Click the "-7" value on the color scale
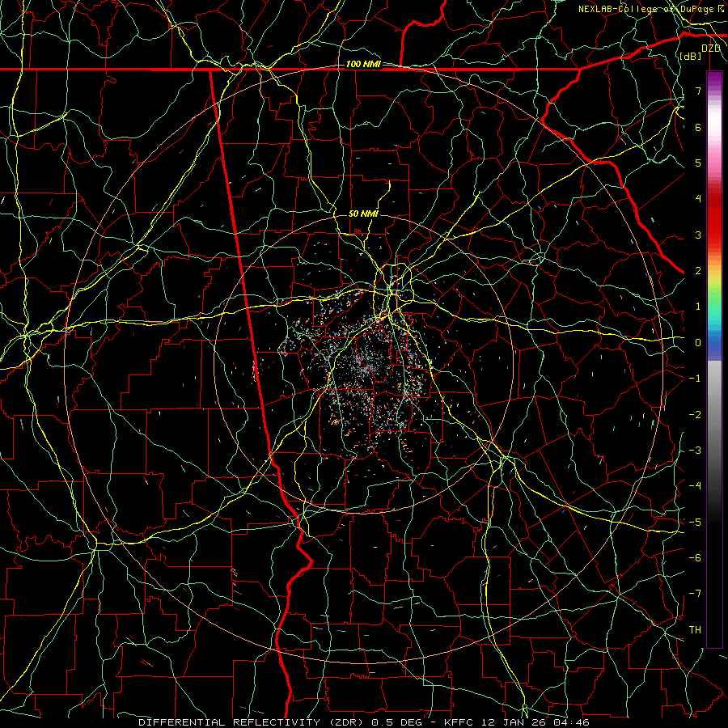Image resolution: width=728 pixels, height=728 pixels. tap(695, 594)
